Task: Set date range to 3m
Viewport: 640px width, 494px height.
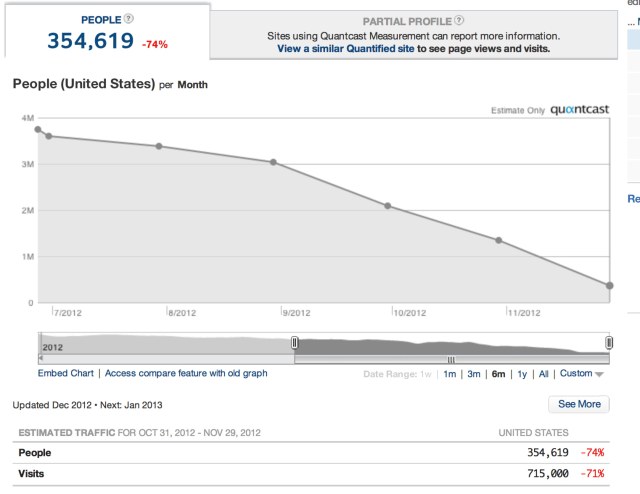Action: 474,374
